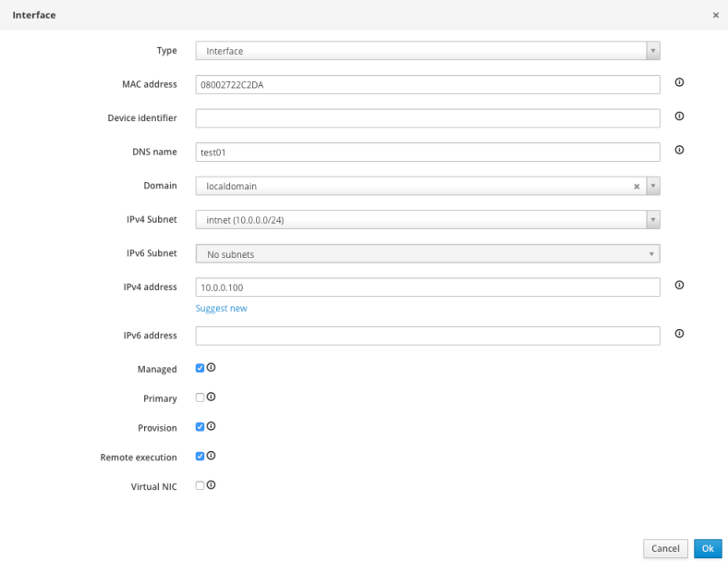
Task: Click the info icon beside IPv4 address
Action: 679,286
